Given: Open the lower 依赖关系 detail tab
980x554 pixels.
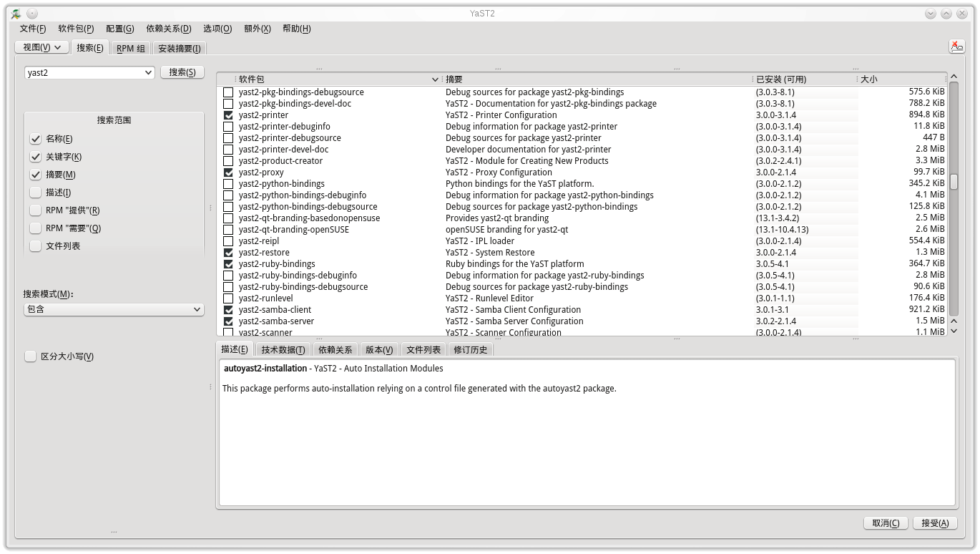Looking at the screenshot, I should point(335,350).
